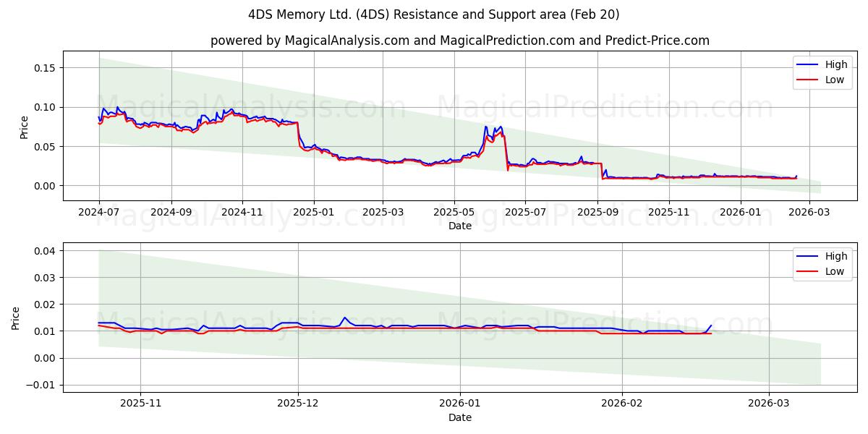Click the '2024-07' x-axis label on the top chart
This screenshot has height=434, width=868.
99,213
